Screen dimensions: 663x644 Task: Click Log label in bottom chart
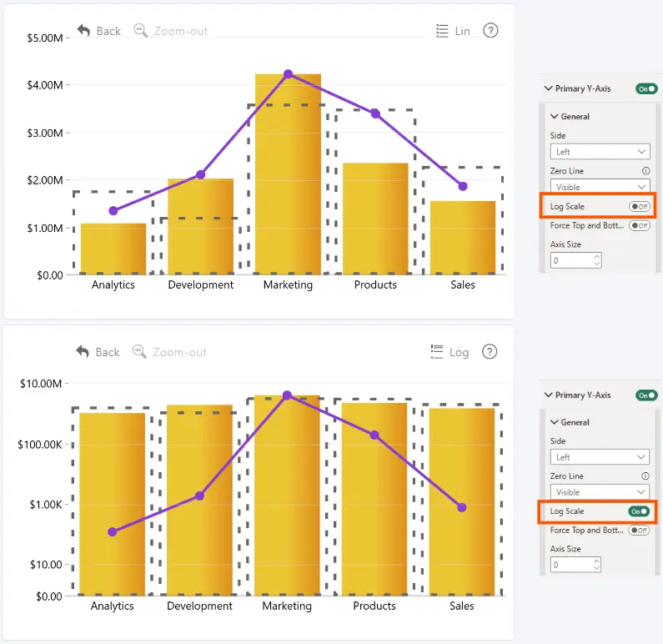460,353
